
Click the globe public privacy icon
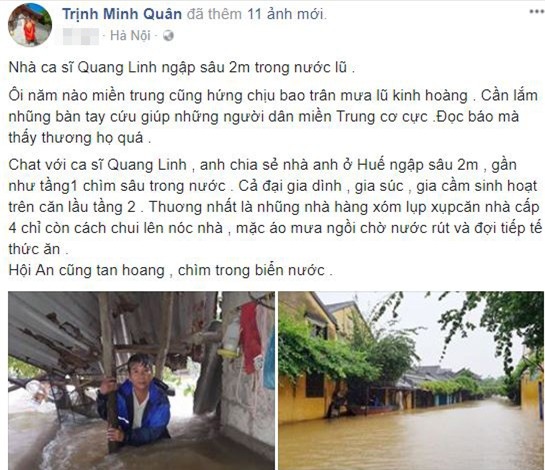pos(168,35)
